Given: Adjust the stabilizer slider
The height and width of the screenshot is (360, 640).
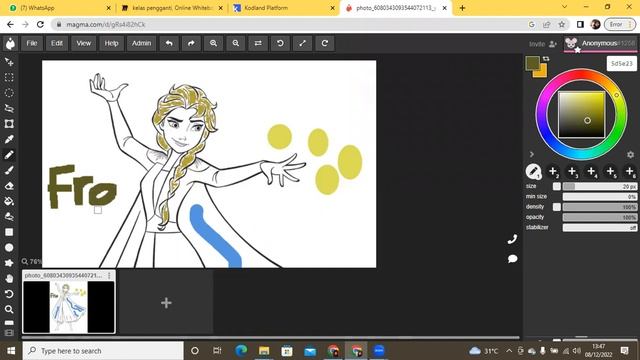Looking at the screenshot, I should (600, 227).
